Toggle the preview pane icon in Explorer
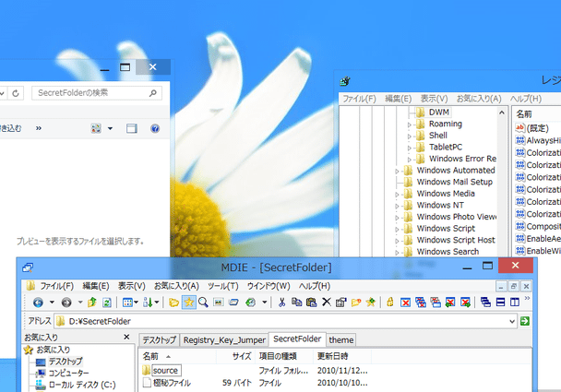The image size is (561, 392). [132, 128]
